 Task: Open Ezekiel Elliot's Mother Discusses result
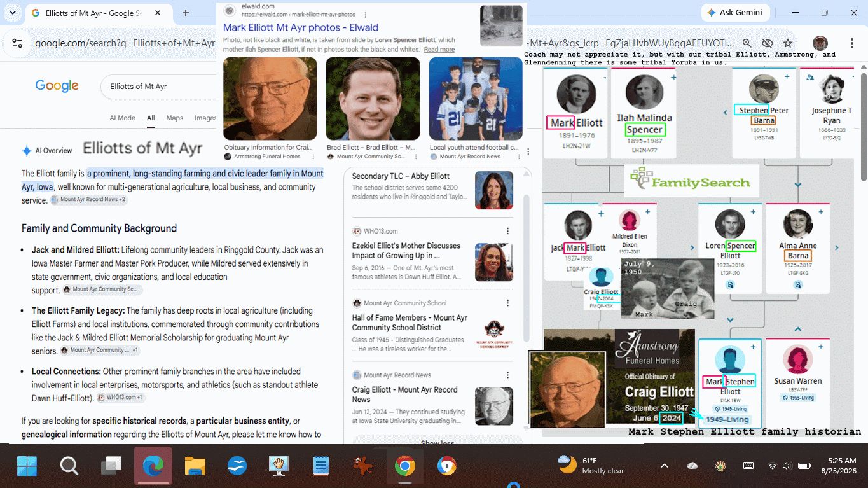point(406,251)
